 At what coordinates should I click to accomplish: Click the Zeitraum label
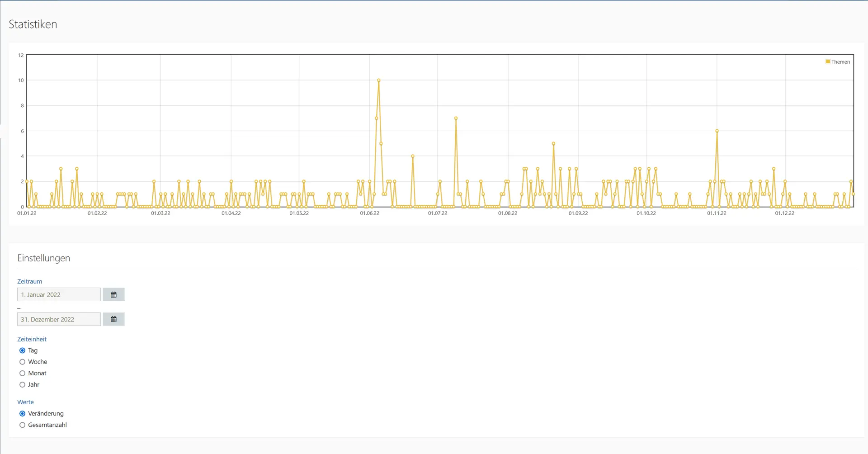(29, 281)
